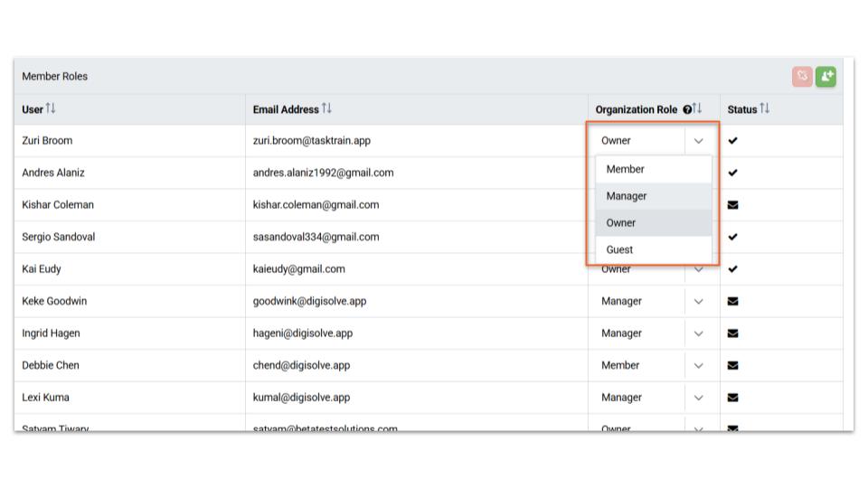
Task: Sort by Organization Role column arrows
Action: (697, 109)
